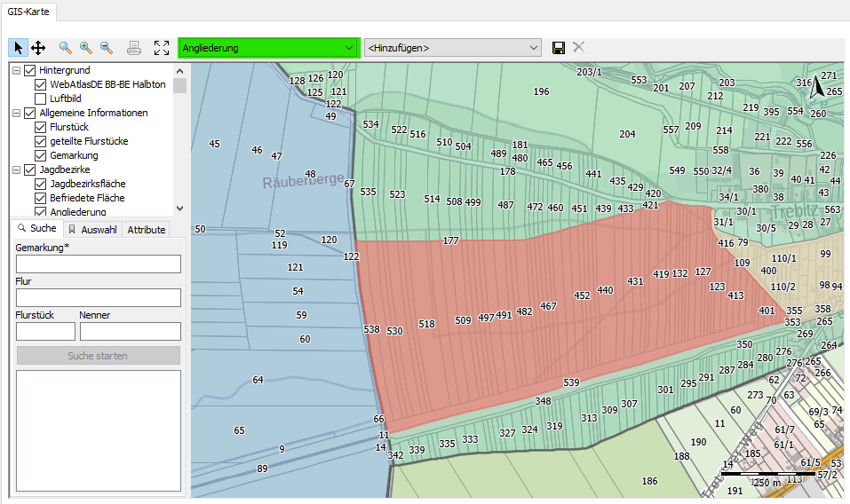Click the print map icon
The image size is (850, 504).
pos(134,48)
